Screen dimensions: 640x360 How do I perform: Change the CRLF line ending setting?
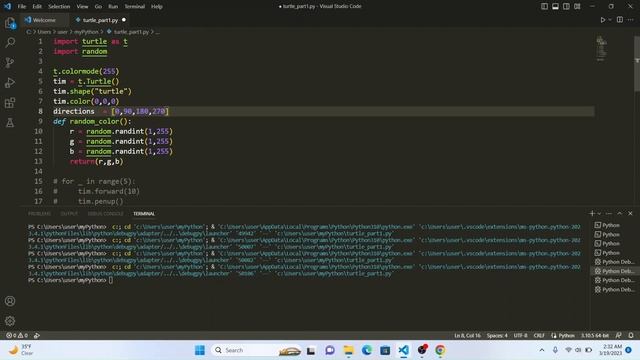[539, 335]
